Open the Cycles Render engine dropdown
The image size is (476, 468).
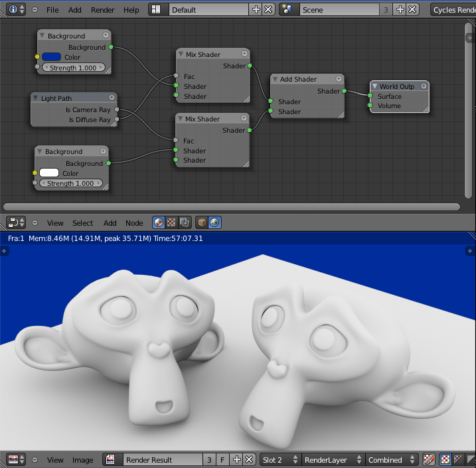point(453,10)
